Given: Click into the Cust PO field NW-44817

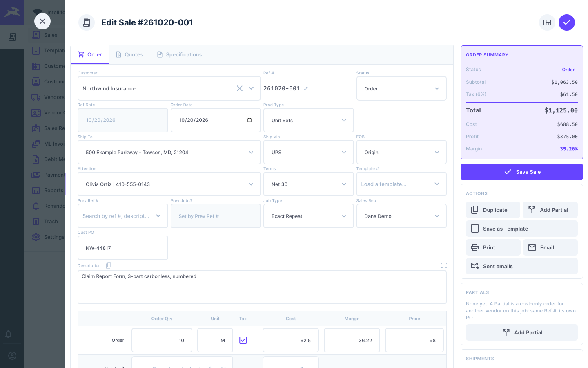Looking at the screenshot, I should point(123,248).
